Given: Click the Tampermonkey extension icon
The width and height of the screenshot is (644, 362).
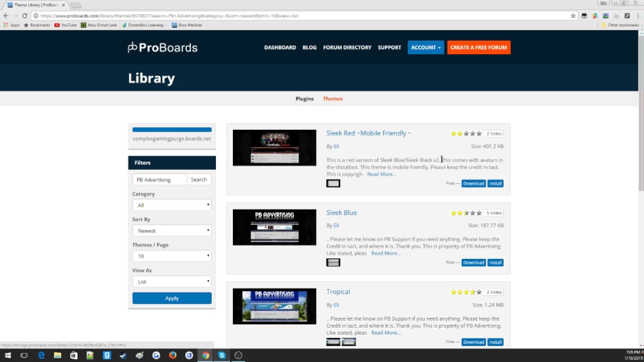Looking at the screenshot, I should coord(584,16).
